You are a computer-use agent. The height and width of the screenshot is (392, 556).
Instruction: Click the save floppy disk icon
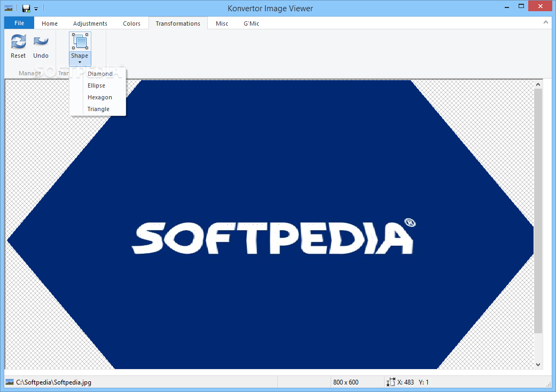[x=26, y=8]
